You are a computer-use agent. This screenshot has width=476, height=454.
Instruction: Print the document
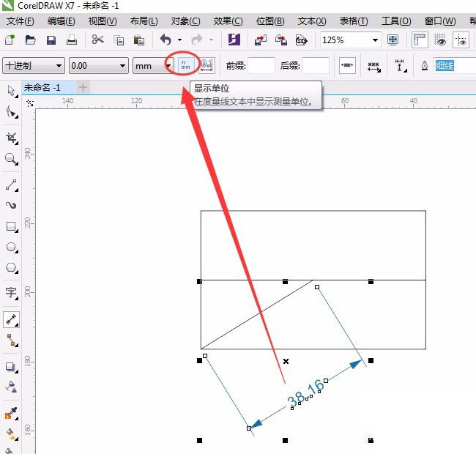[x=72, y=40]
